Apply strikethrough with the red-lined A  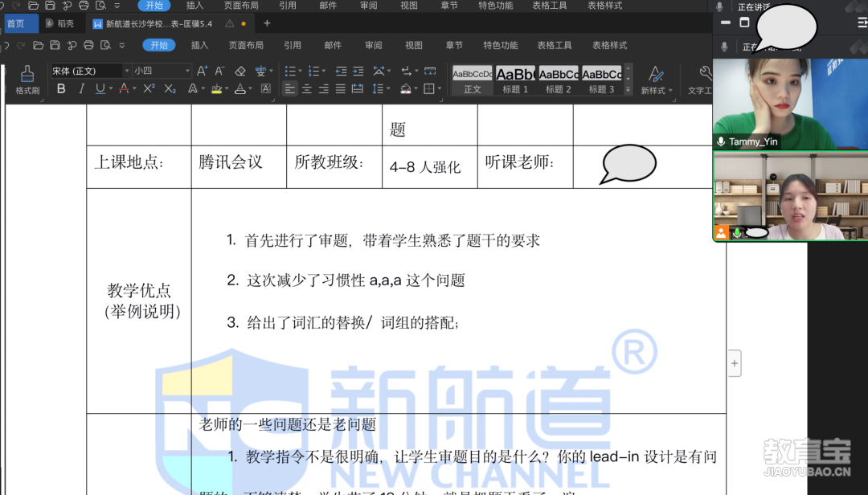[124, 88]
